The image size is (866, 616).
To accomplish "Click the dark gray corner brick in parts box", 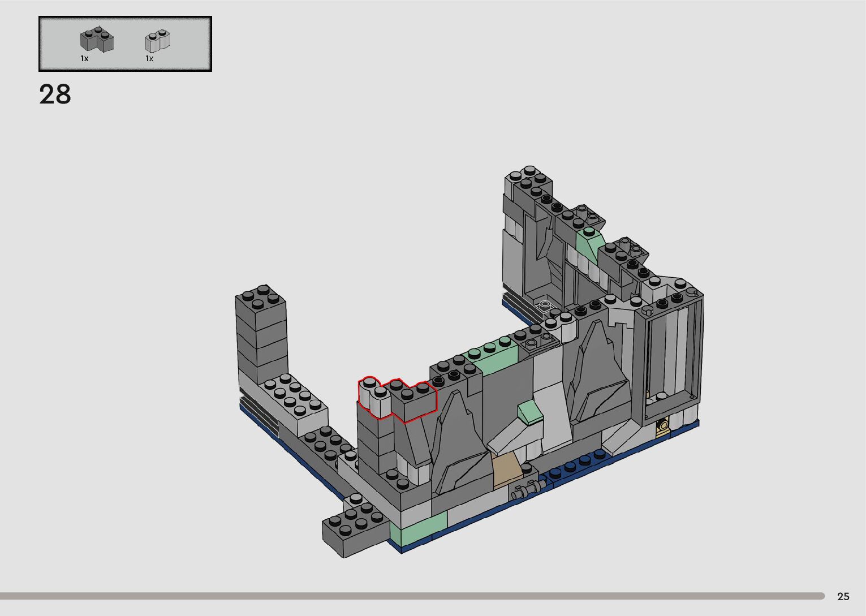I will [97, 40].
